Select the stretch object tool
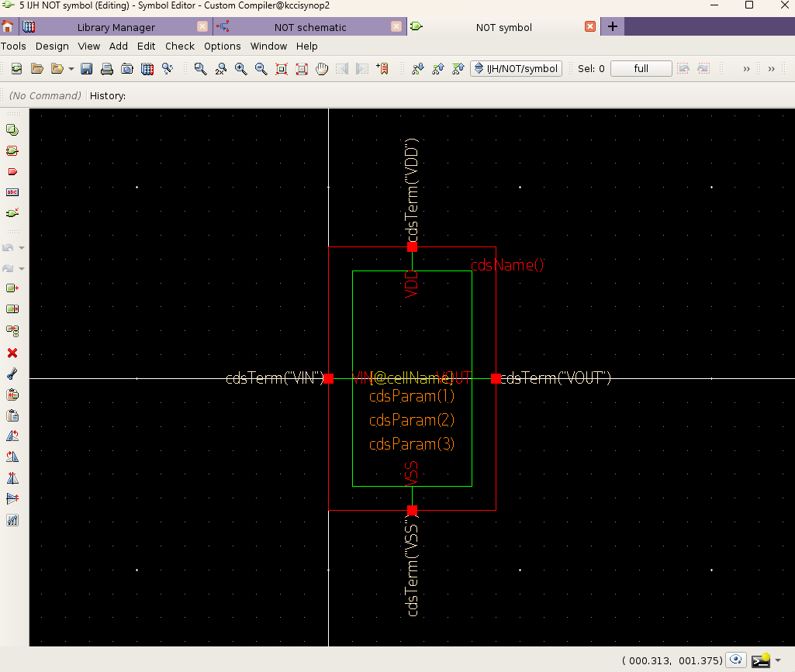The image size is (795, 672). click(x=12, y=309)
